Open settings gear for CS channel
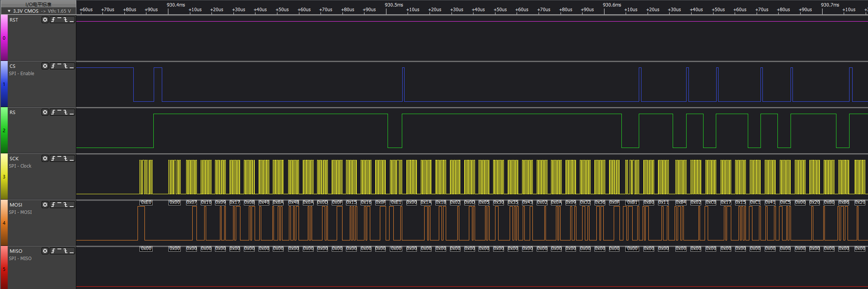The height and width of the screenshot is (289, 868). 45,66
